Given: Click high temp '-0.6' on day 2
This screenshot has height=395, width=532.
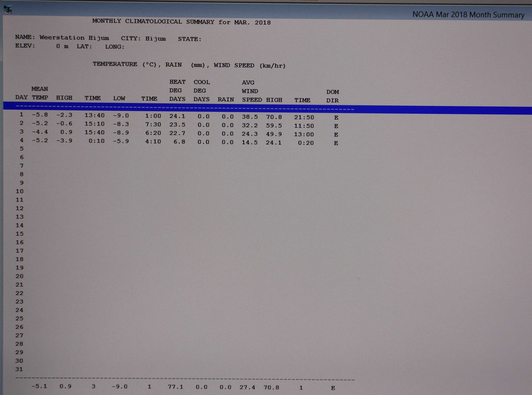Looking at the screenshot, I should [64, 124].
